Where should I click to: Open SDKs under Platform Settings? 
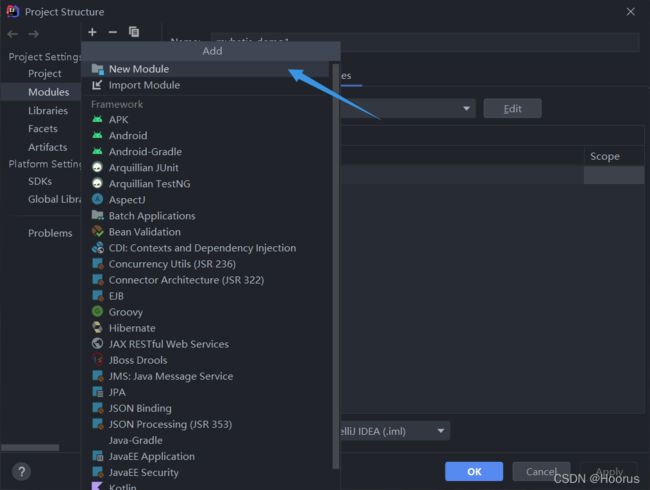(x=40, y=181)
